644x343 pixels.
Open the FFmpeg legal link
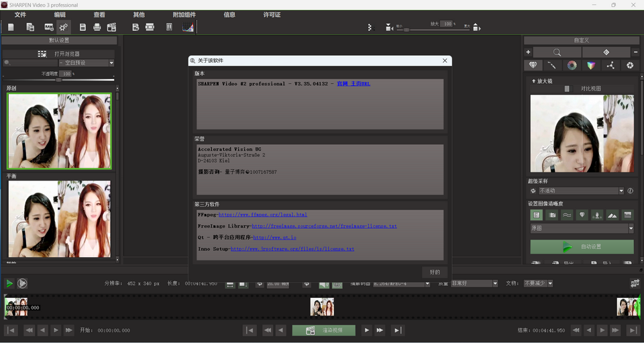tap(263, 214)
